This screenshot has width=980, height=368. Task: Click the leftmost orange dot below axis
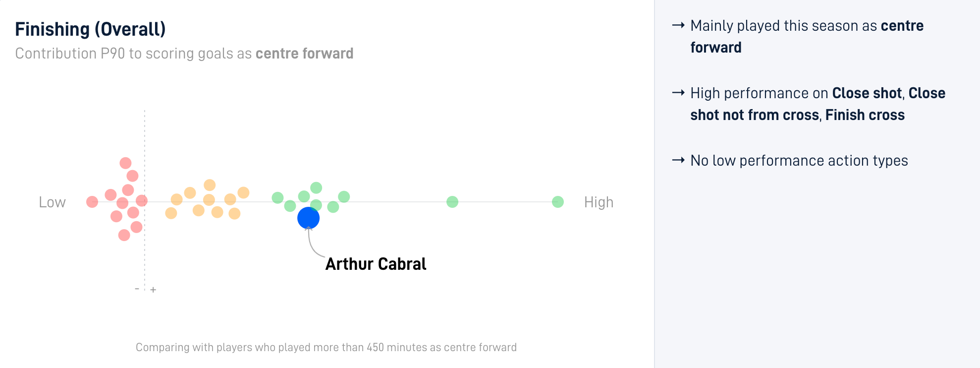171,213
